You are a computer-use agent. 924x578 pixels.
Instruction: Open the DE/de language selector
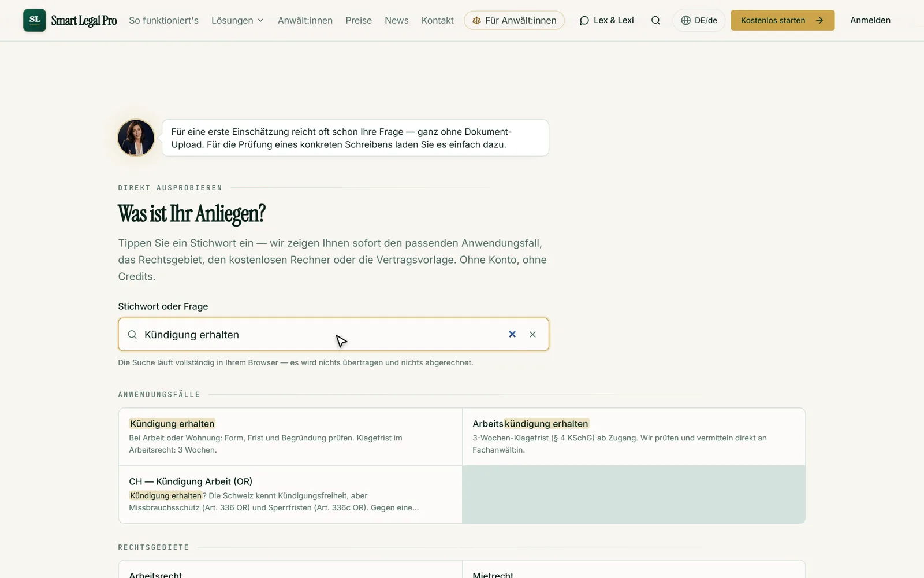[x=699, y=20]
